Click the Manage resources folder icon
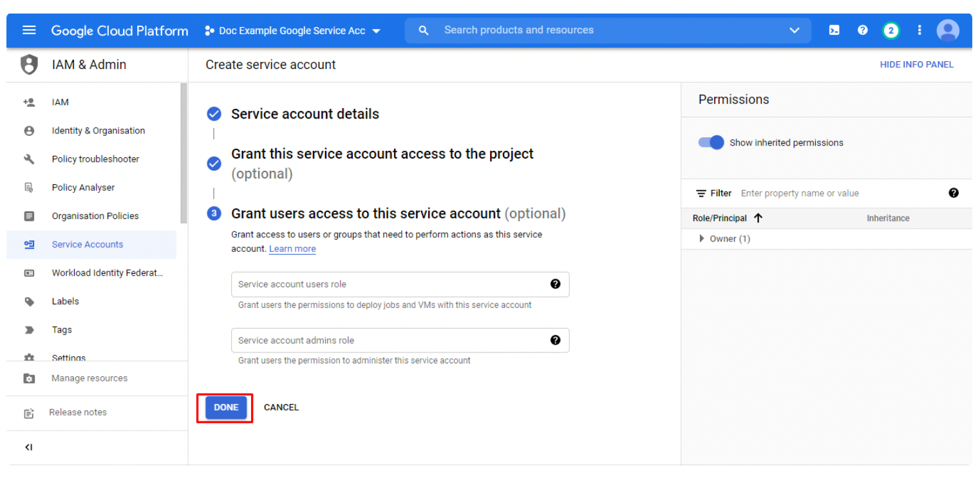This screenshot has width=980, height=491. (29, 378)
